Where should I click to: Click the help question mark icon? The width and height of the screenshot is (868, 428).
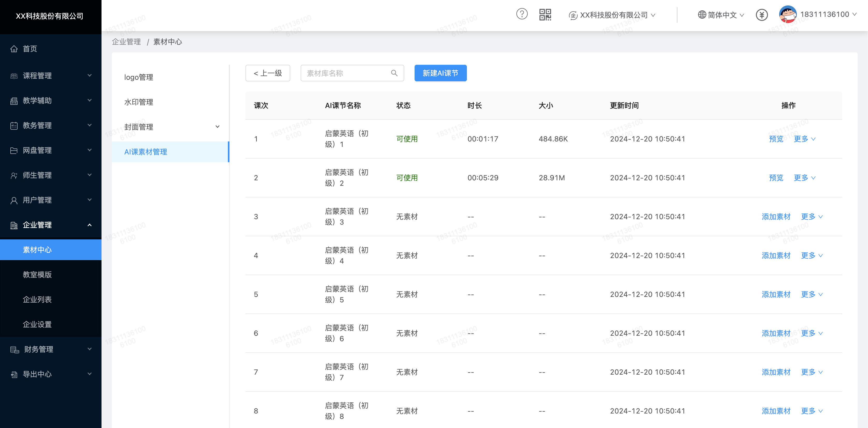(522, 14)
